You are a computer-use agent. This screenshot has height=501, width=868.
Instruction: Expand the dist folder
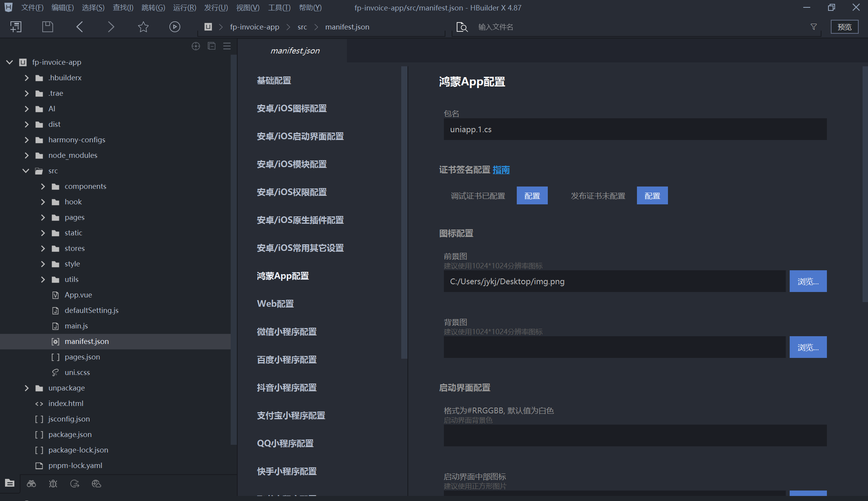pos(26,124)
